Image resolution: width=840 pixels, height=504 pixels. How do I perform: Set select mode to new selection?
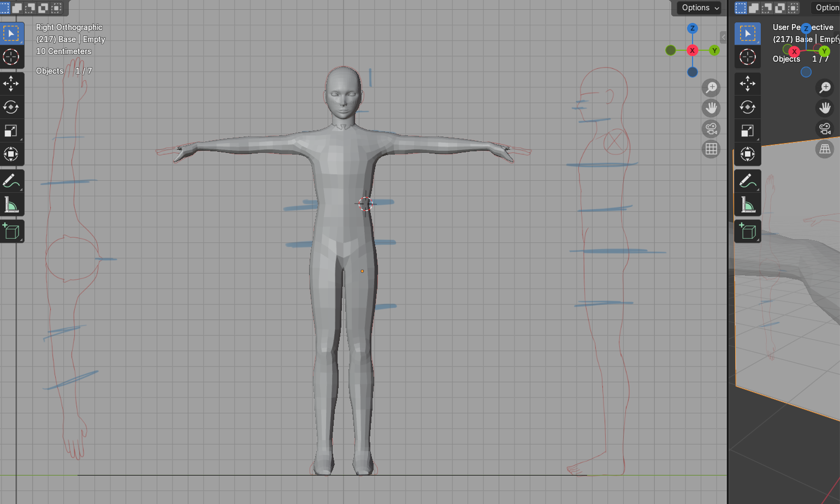point(5,8)
